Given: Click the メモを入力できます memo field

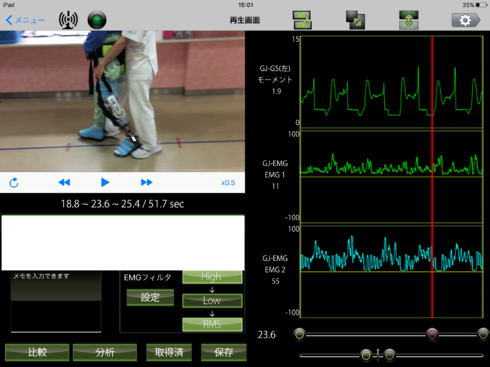Looking at the screenshot, I should pyautogui.click(x=56, y=302).
